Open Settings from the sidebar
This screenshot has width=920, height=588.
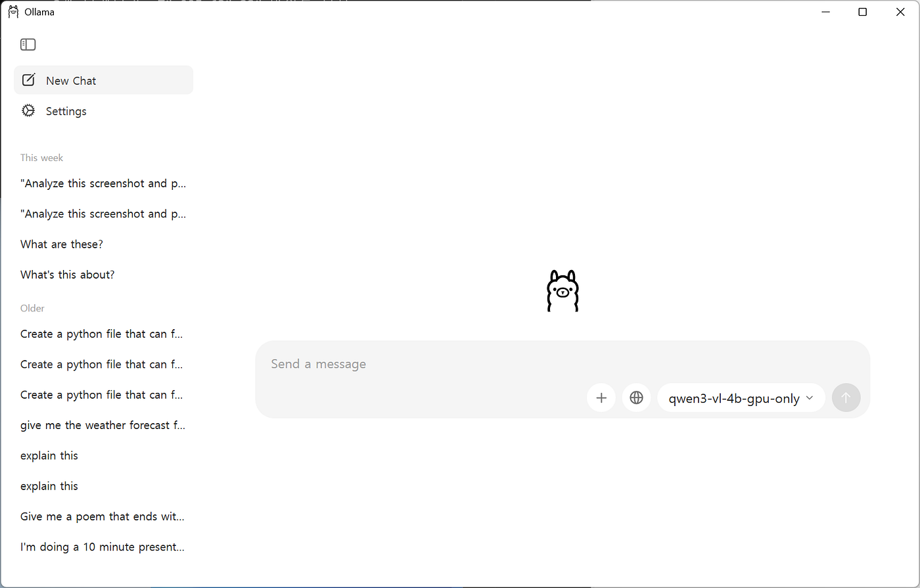coord(103,111)
